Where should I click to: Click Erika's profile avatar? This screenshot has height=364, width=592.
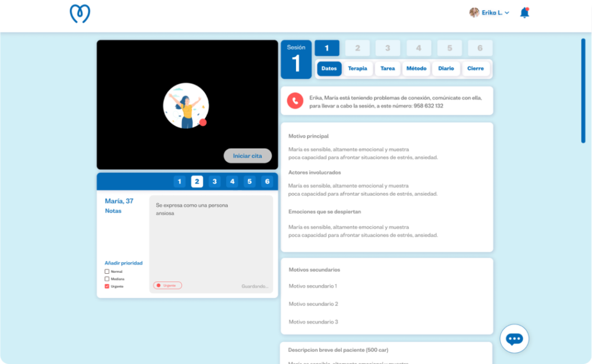coord(474,13)
